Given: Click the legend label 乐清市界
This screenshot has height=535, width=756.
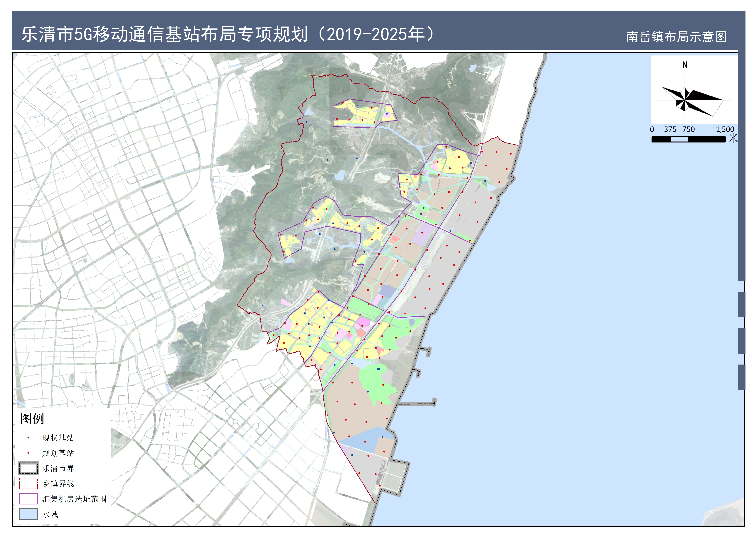Looking at the screenshot, I should 58,469.
